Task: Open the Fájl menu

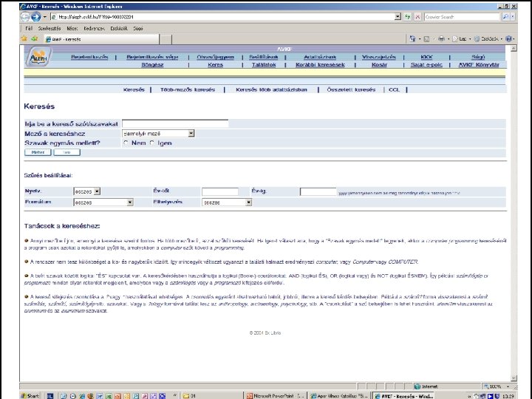Action: (x=29, y=29)
